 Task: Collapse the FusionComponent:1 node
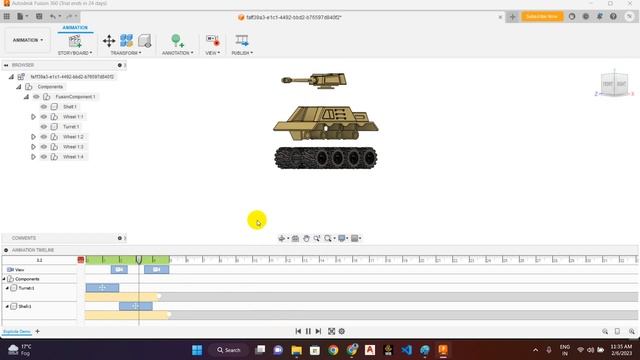26,97
